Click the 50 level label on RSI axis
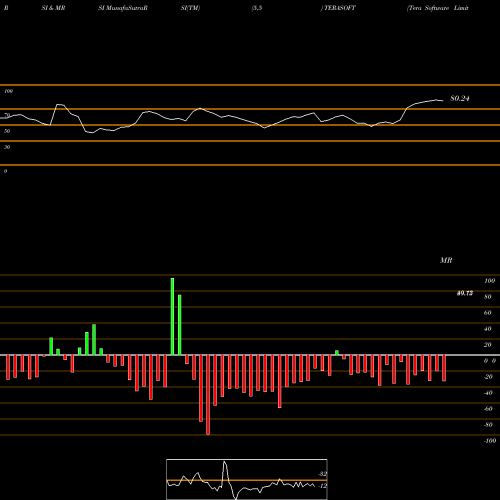Image resolution: width=500 pixels, height=500 pixels. (x=7, y=131)
